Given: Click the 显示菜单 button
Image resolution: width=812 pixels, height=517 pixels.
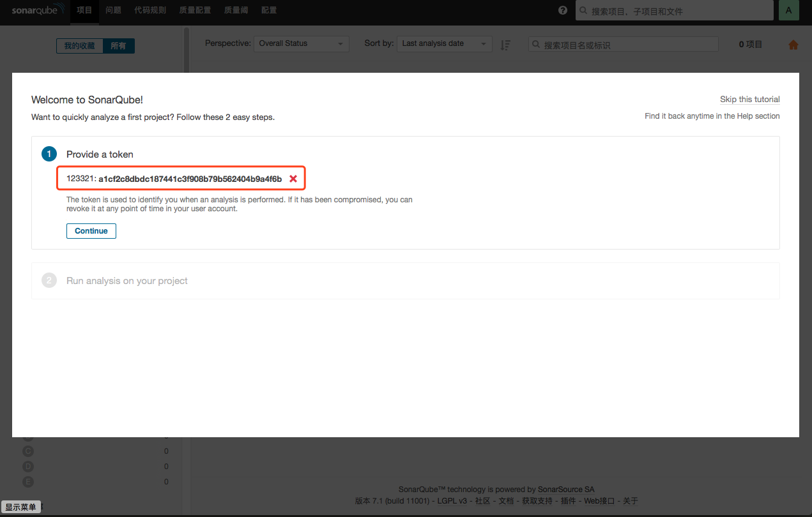Looking at the screenshot, I should pos(21,507).
